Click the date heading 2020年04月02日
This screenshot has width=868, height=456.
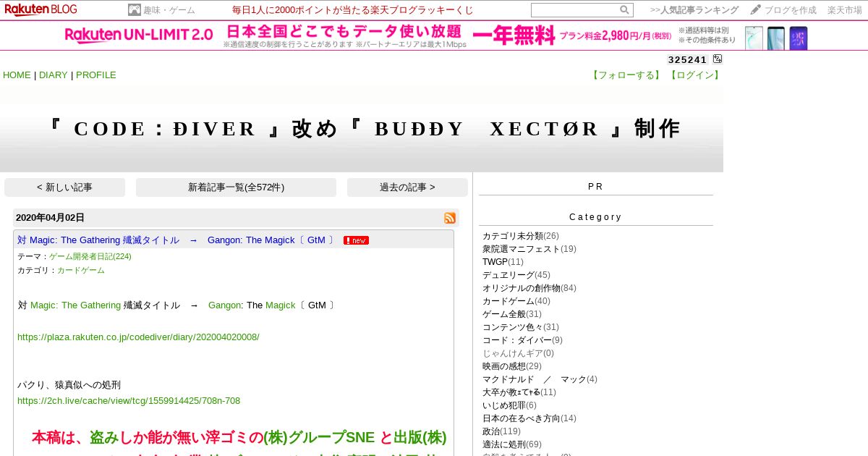[50, 218]
